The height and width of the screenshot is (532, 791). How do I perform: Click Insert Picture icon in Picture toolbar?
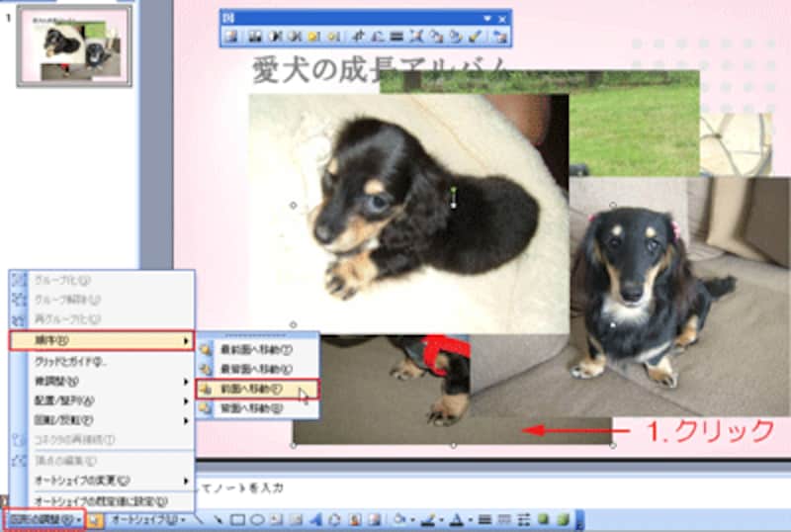(230, 37)
